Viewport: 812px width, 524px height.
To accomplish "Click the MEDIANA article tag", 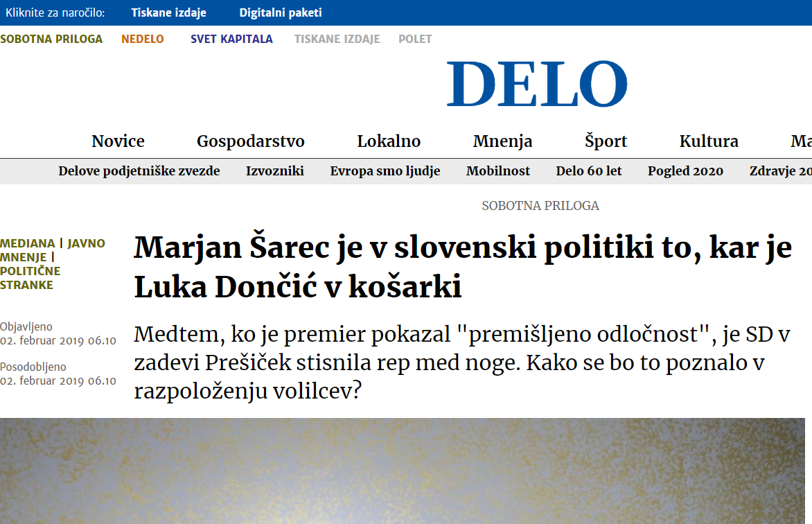I will (28, 243).
